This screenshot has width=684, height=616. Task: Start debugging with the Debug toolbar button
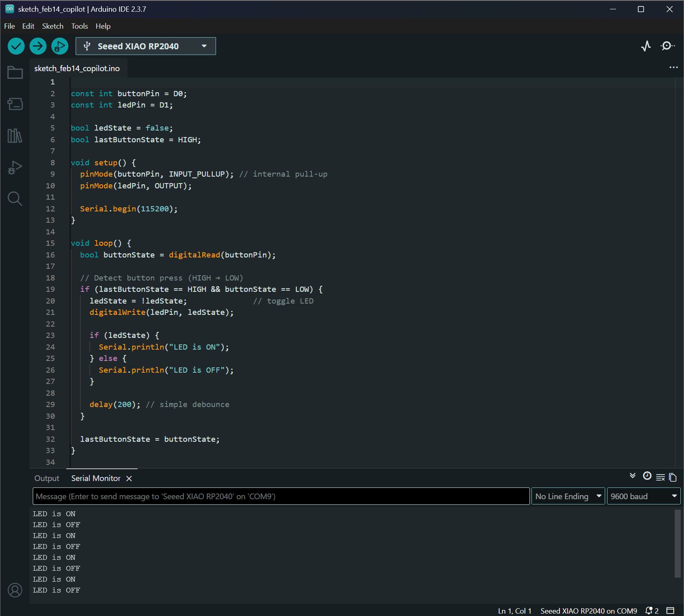60,46
